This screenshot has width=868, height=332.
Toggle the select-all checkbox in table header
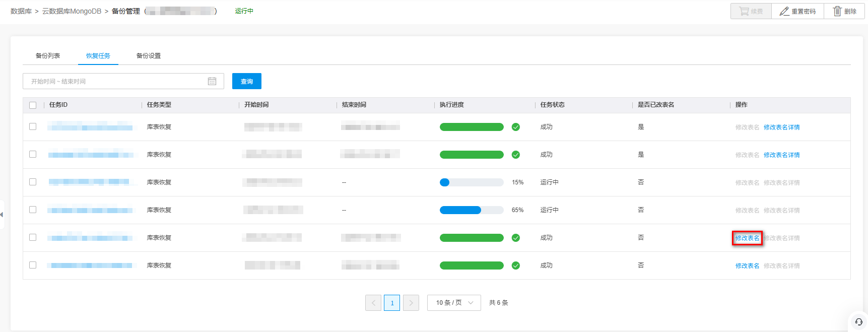(33, 105)
